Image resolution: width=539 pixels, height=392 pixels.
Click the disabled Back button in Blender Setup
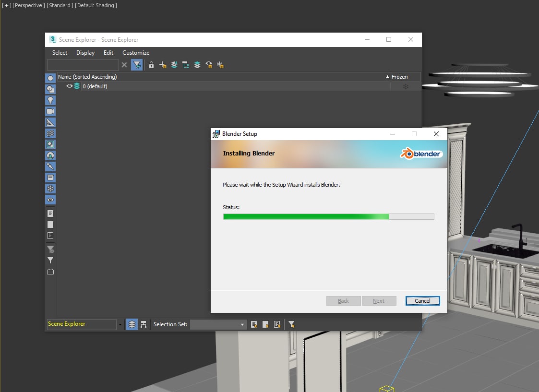pos(343,301)
